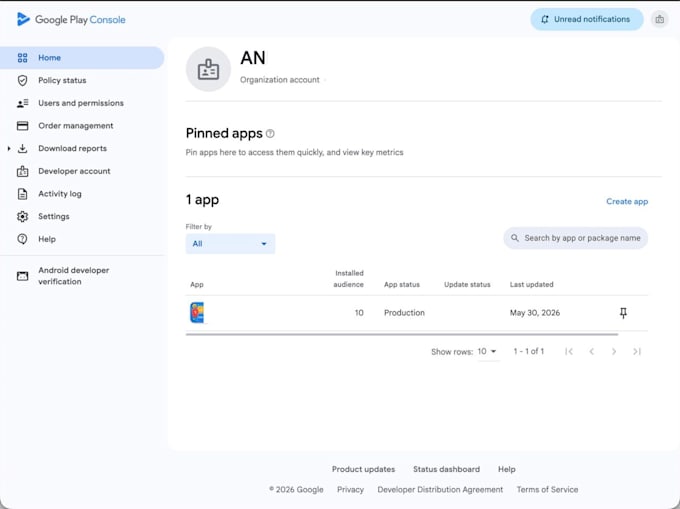Click the AN organization account avatar
The width and height of the screenshot is (680, 509).
(208, 69)
